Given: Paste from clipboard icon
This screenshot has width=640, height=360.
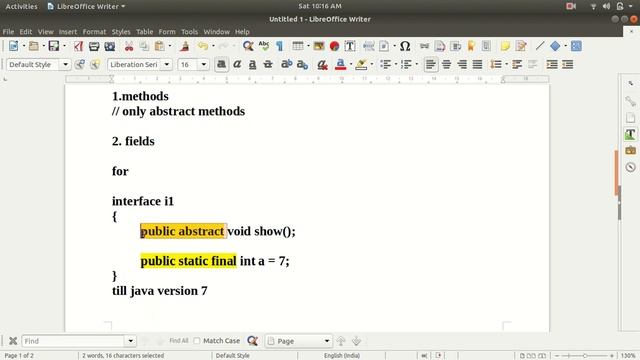Looking at the screenshot, I should (160, 46).
